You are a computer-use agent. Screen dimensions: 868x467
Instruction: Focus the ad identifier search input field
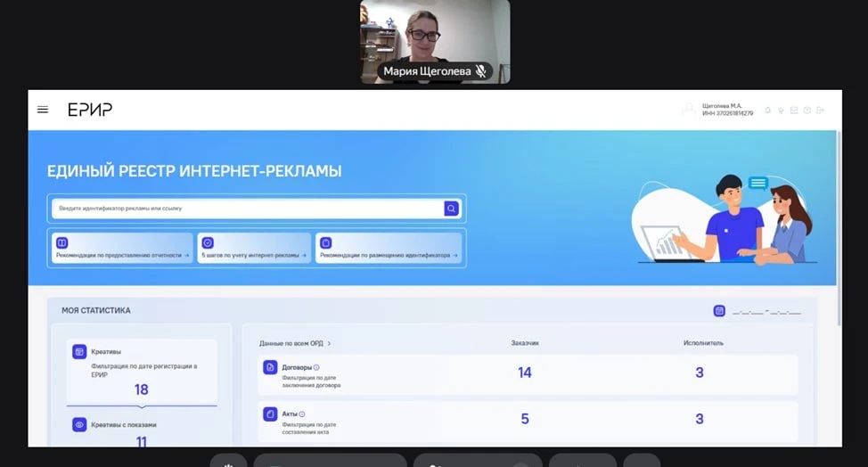[248, 209]
